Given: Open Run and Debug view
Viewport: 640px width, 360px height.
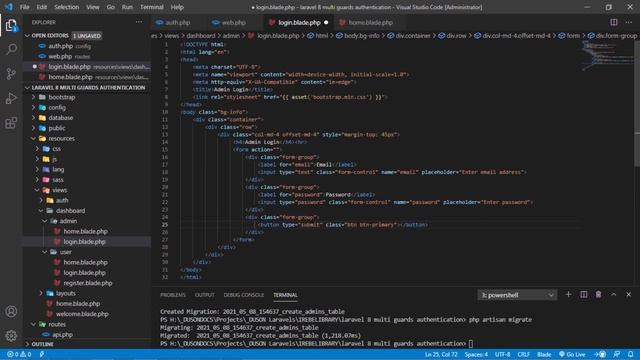Looking at the screenshot, I should pyautogui.click(x=11, y=98).
